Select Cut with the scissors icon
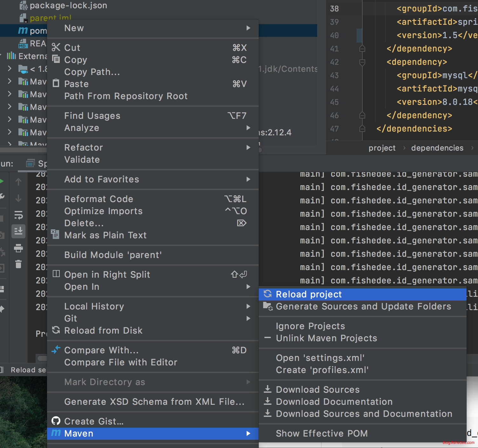 pyautogui.click(x=72, y=48)
